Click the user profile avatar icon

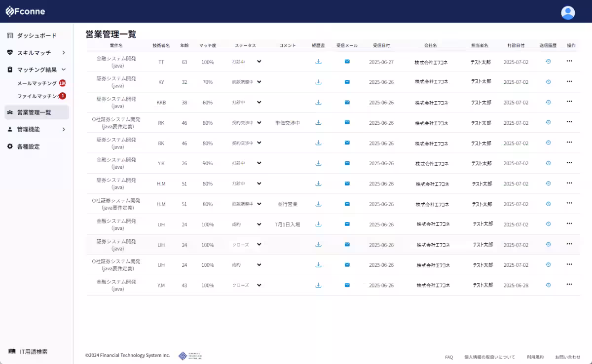[x=568, y=13]
